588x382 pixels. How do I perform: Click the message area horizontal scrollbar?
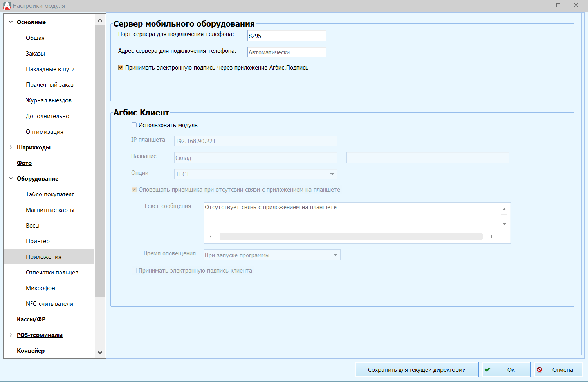click(351, 237)
